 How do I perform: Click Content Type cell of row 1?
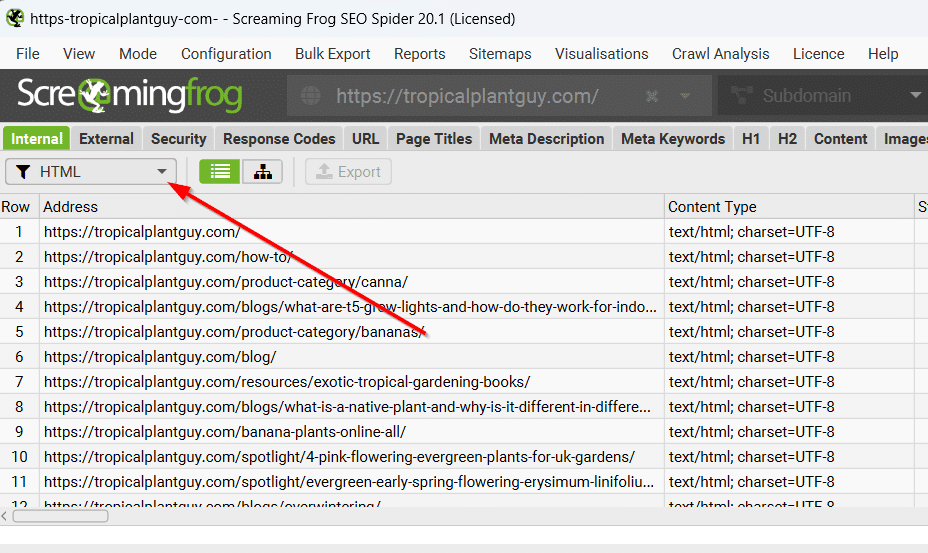tap(790, 232)
